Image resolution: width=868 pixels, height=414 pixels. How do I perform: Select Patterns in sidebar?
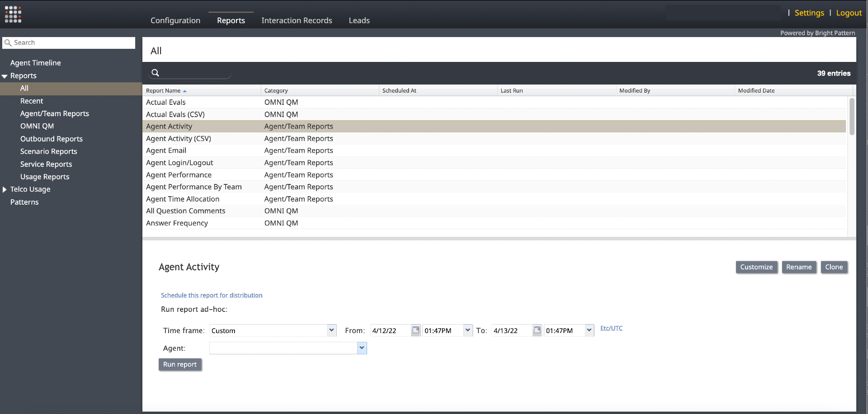[24, 202]
